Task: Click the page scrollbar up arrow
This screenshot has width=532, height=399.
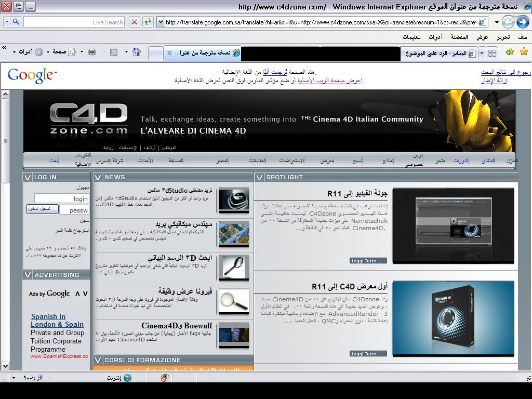Action: coord(5,94)
